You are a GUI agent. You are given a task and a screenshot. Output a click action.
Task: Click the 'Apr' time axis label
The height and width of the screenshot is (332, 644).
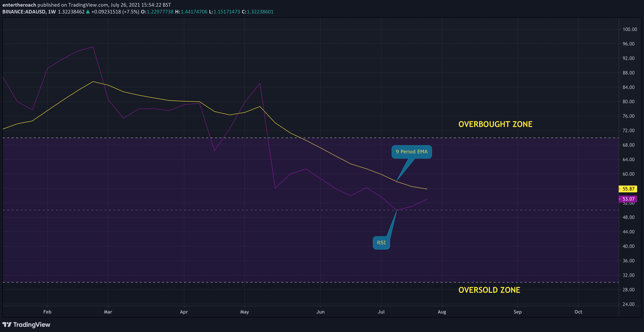184,312
